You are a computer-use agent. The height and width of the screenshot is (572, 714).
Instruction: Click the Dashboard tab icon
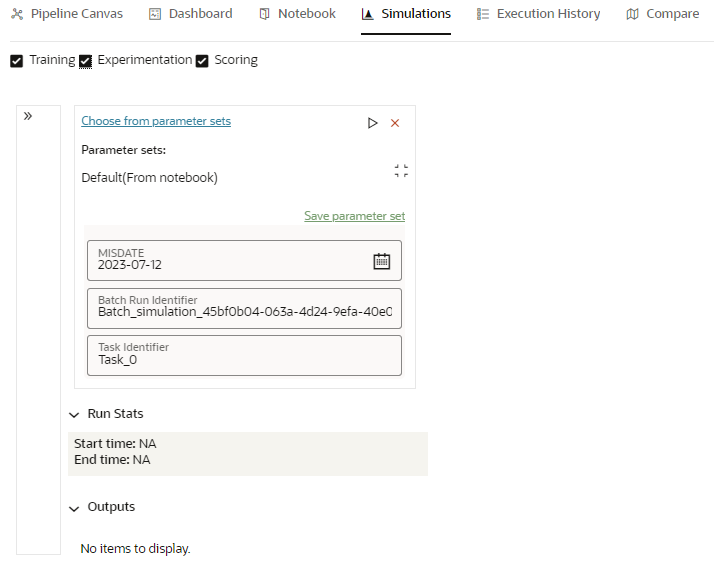click(x=155, y=14)
